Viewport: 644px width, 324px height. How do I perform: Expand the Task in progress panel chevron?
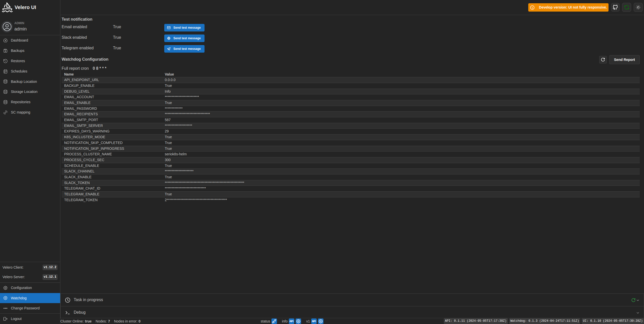tap(638, 300)
